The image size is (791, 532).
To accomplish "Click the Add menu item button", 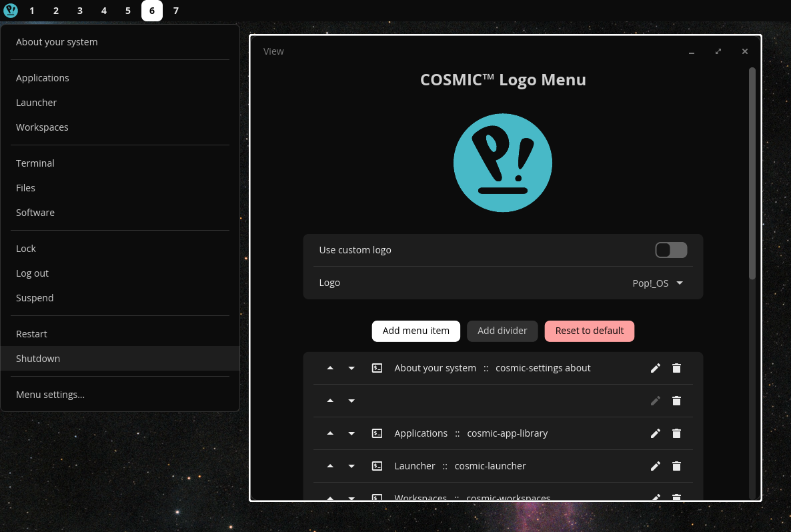I will (x=416, y=331).
